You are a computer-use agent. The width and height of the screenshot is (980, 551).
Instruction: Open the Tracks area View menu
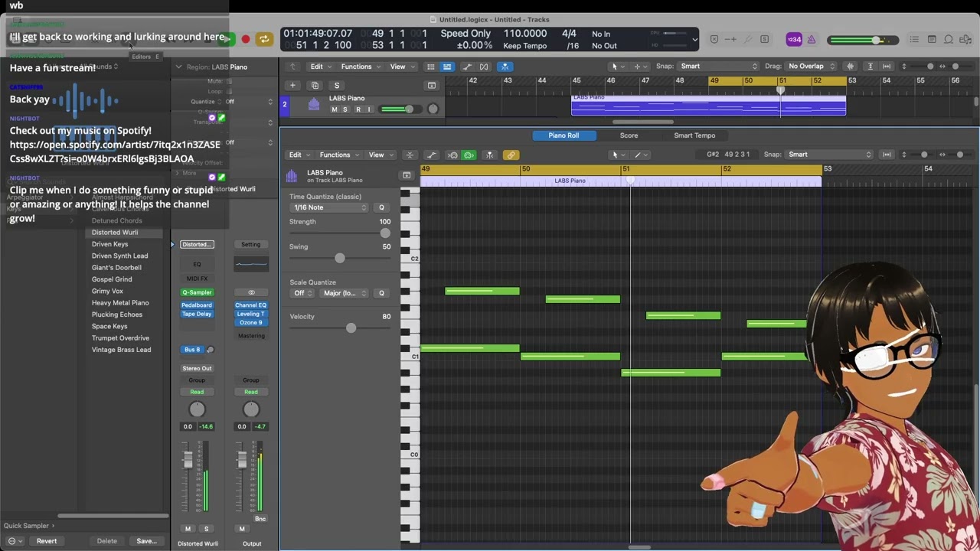[401, 67]
